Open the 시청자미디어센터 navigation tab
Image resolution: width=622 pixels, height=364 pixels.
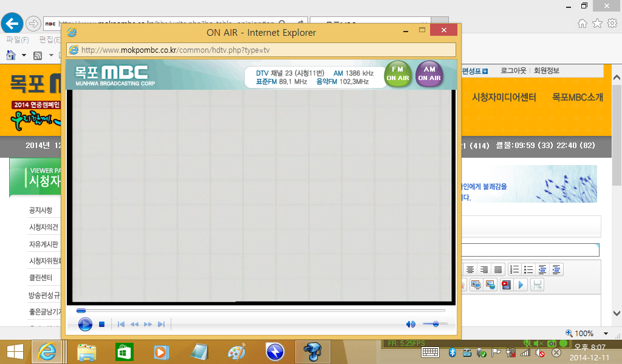tap(504, 97)
